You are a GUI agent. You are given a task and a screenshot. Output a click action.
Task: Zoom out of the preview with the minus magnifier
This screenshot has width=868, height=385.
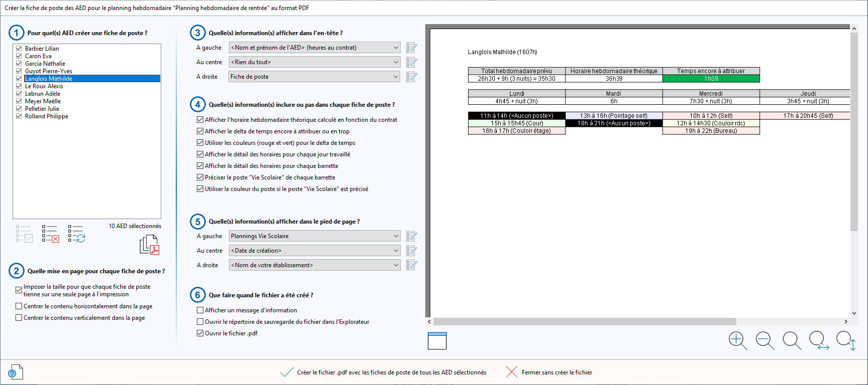point(765,340)
